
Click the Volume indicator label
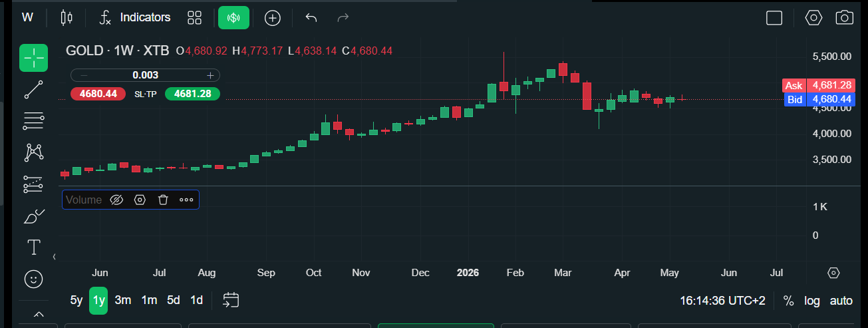coord(84,200)
